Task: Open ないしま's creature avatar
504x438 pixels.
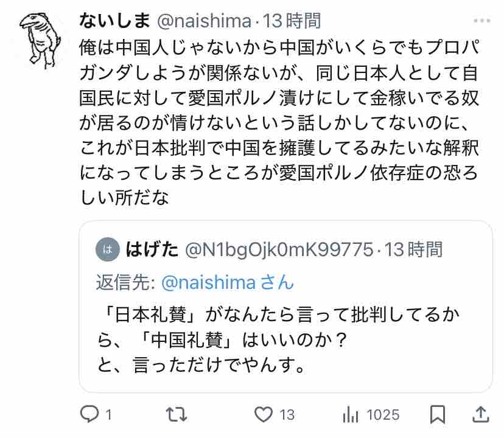Action: pyautogui.click(x=40, y=40)
